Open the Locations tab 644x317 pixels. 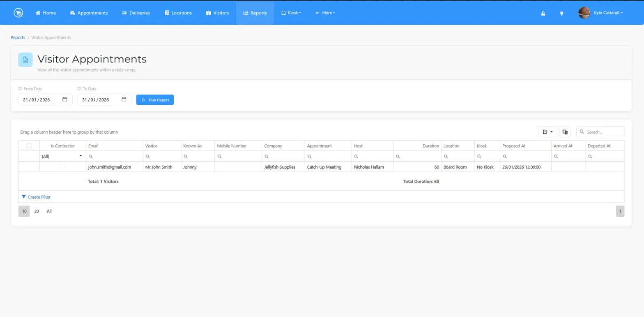tap(178, 13)
